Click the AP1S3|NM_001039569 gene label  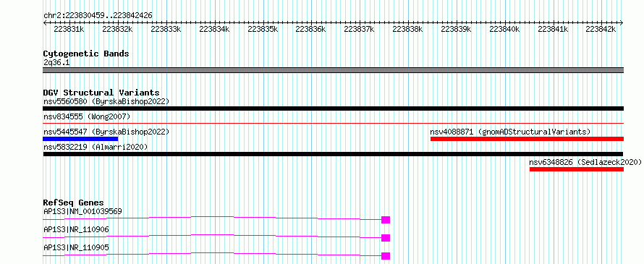[82, 211]
